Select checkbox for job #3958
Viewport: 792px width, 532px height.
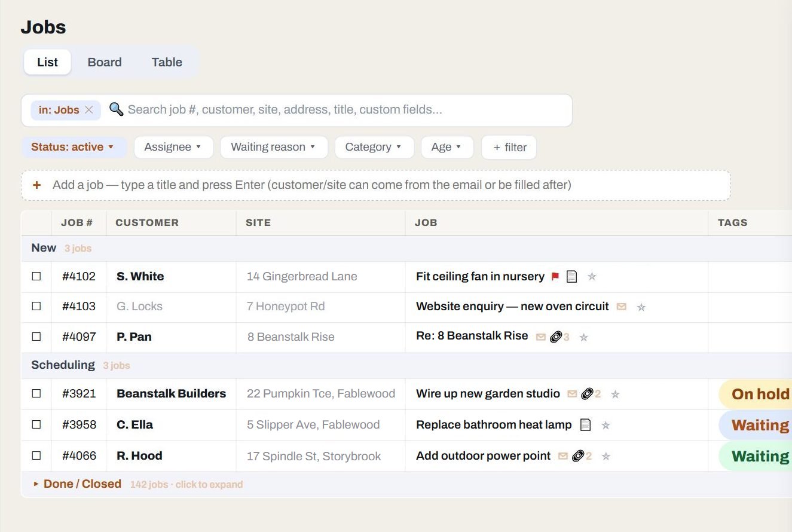coord(36,424)
